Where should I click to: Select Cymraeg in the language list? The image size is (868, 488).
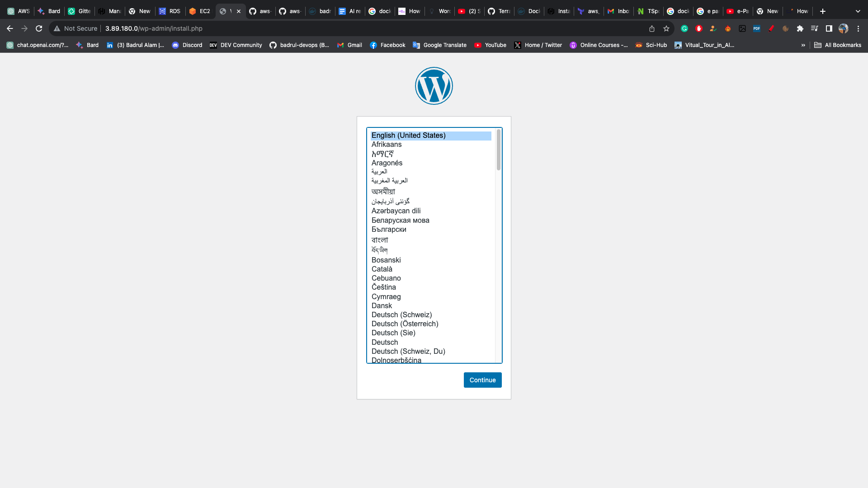pos(431,297)
